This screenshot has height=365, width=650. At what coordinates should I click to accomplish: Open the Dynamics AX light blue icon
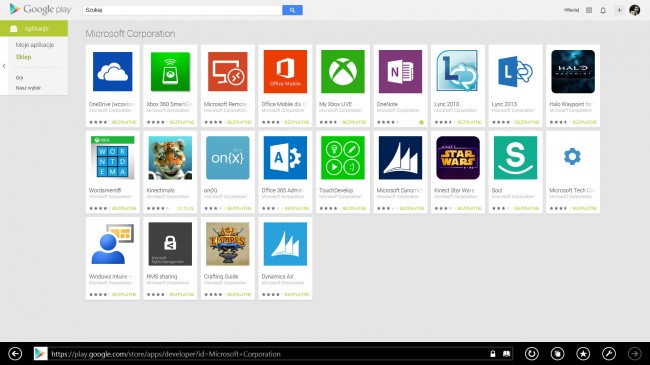click(285, 244)
